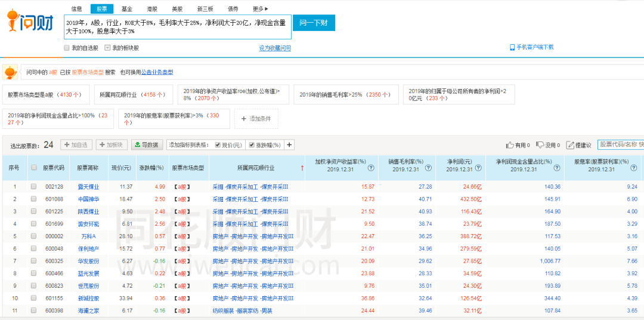Click the 加板块 button
The width and height of the screenshot is (644, 320).
pyautogui.click(x=112, y=145)
